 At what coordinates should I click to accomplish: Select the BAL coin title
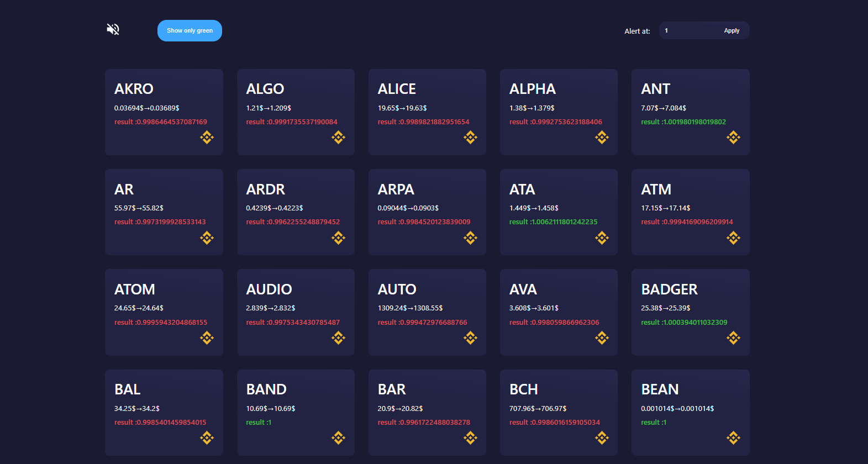[128, 389]
